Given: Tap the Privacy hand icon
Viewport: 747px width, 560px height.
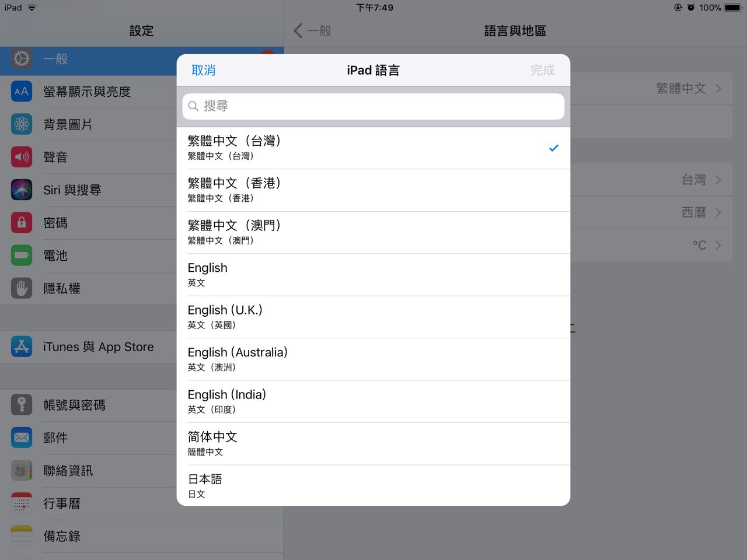Looking at the screenshot, I should [x=22, y=288].
